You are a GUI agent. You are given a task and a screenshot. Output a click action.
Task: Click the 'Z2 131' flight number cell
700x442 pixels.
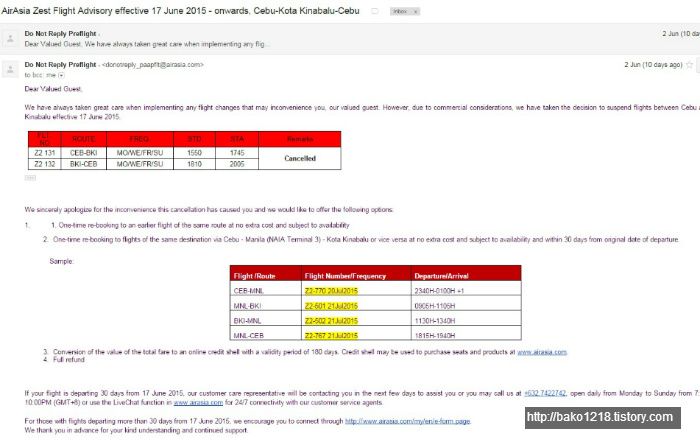[45, 153]
